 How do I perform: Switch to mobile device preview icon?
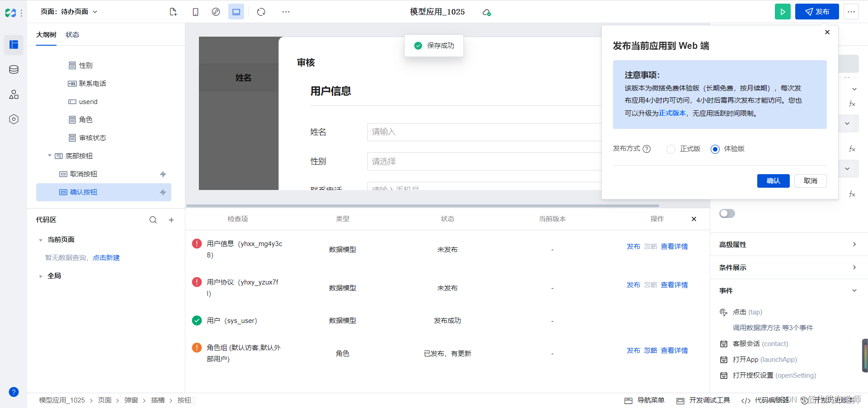[x=195, y=12]
